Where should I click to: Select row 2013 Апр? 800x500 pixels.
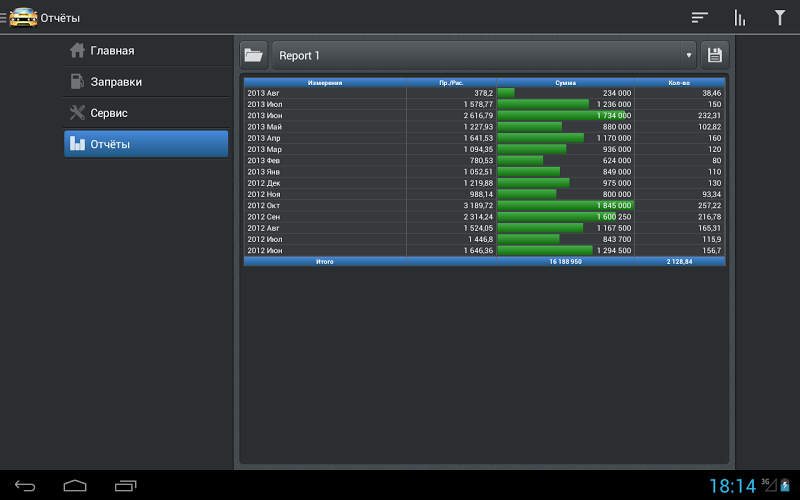[x=484, y=138]
